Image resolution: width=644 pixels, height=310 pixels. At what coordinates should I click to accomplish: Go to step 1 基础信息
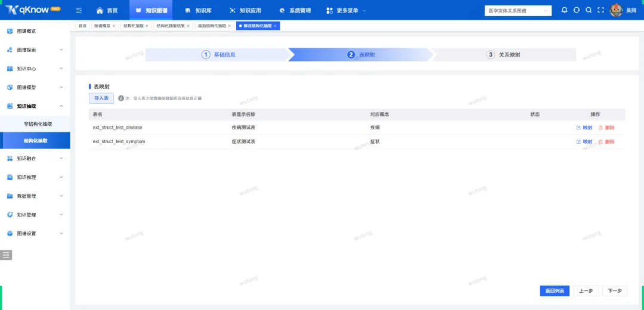tap(218, 55)
